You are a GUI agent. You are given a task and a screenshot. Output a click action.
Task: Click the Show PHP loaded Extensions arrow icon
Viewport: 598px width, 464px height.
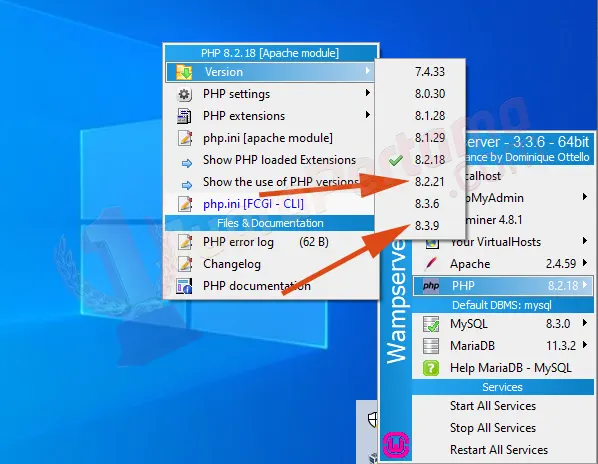click(x=186, y=164)
